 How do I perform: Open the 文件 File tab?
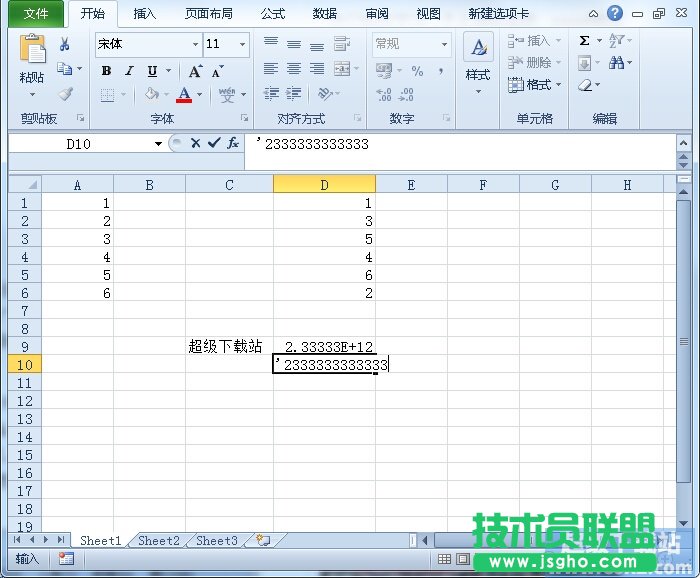36,14
